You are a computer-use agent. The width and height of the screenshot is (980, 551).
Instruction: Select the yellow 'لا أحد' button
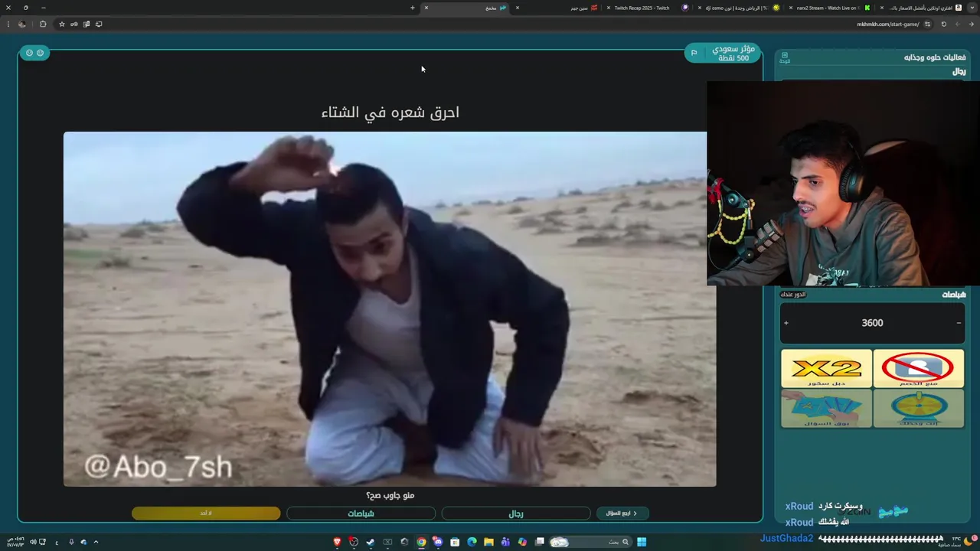[206, 514]
